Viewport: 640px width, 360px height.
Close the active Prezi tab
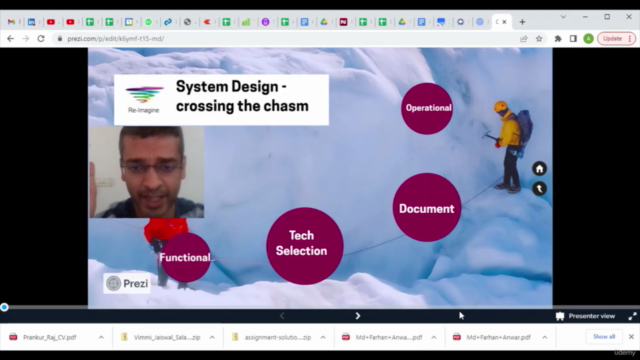[504, 22]
